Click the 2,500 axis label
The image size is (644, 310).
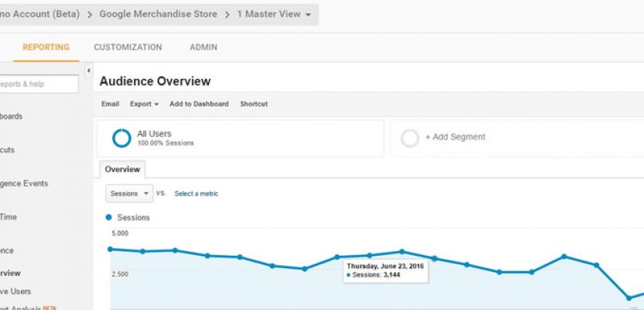(120, 274)
